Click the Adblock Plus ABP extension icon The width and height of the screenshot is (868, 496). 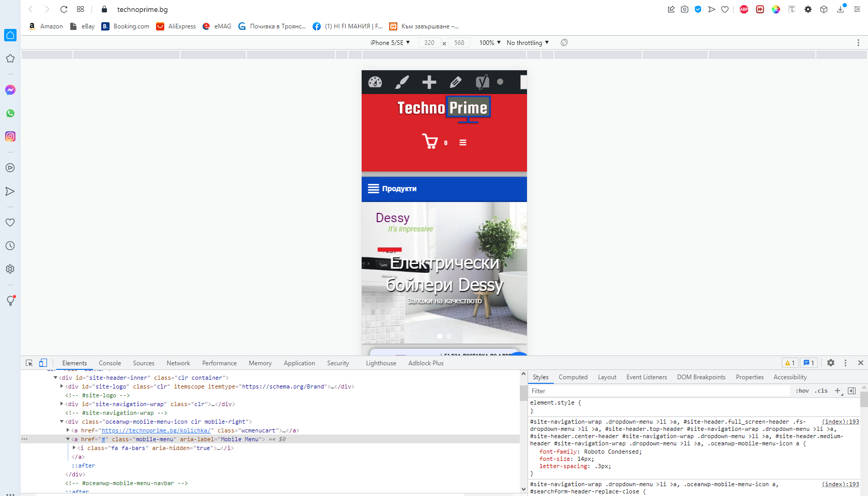tap(744, 9)
